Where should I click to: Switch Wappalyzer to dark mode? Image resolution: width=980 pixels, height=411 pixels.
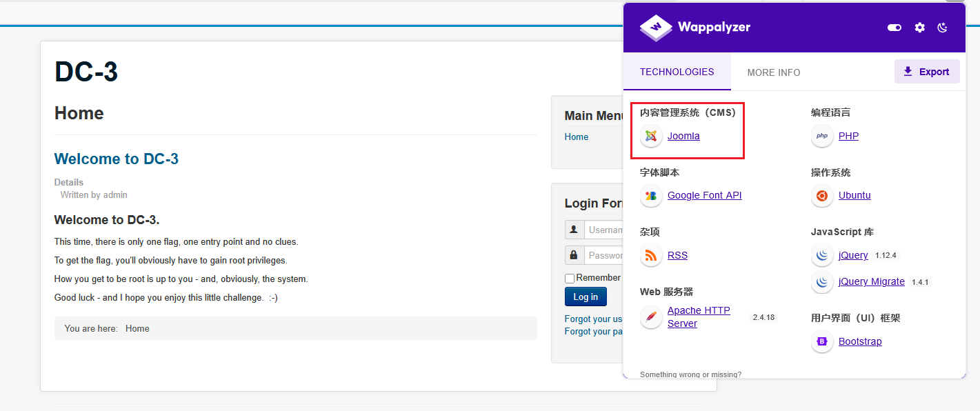[943, 28]
